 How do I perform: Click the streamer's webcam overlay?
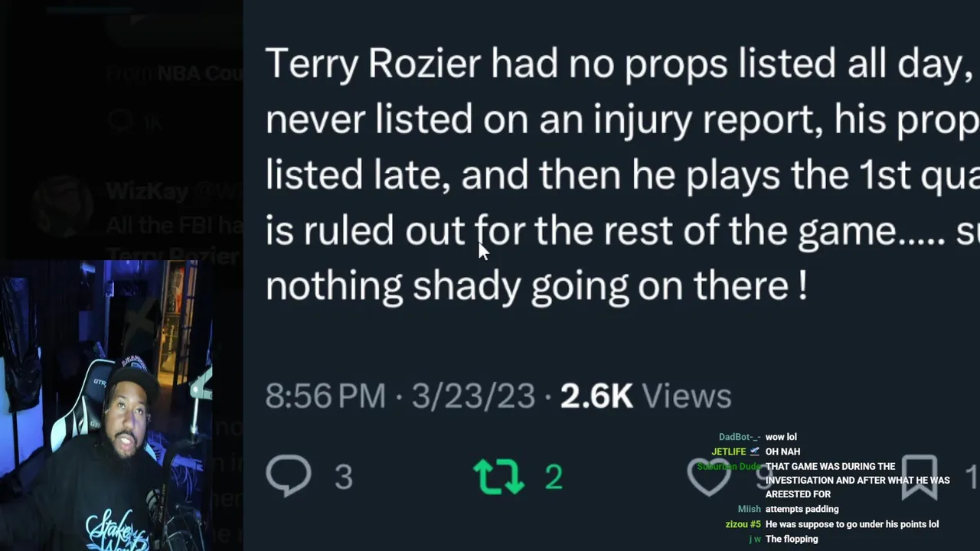pyautogui.click(x=107, y=406)
